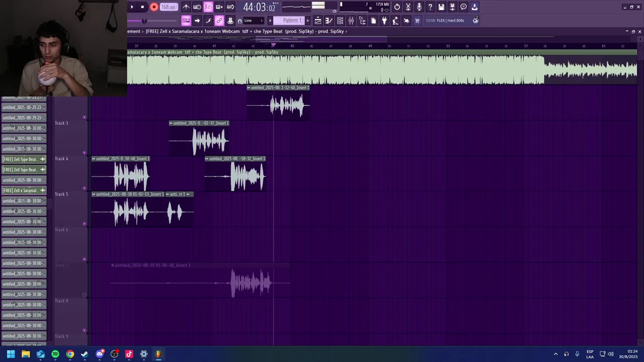Save the project with the floppy disk icon
The height and width of the screenshot is (362, 644).
[441, 7]
